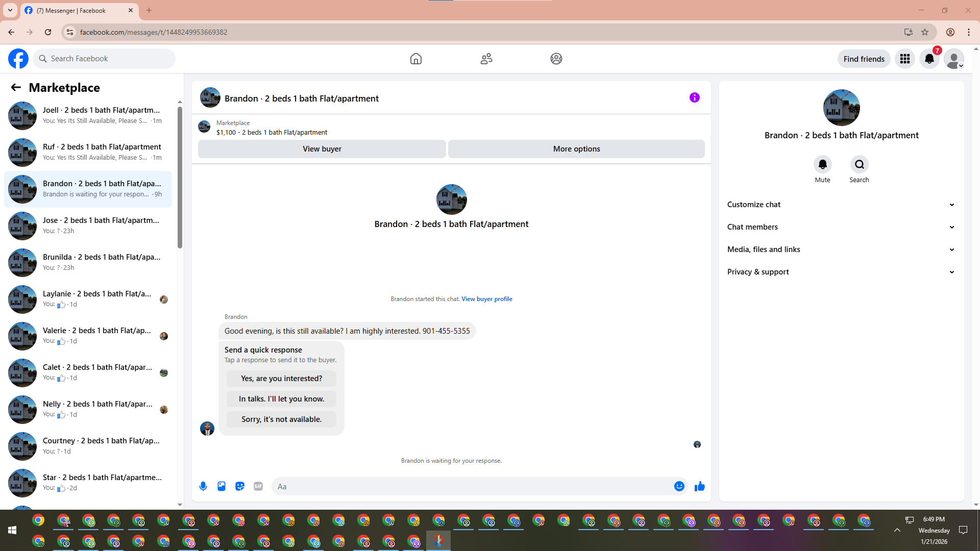Send a thumbs-up like
This screenshot has width=980, height=551.
click(x=700, y=486)
